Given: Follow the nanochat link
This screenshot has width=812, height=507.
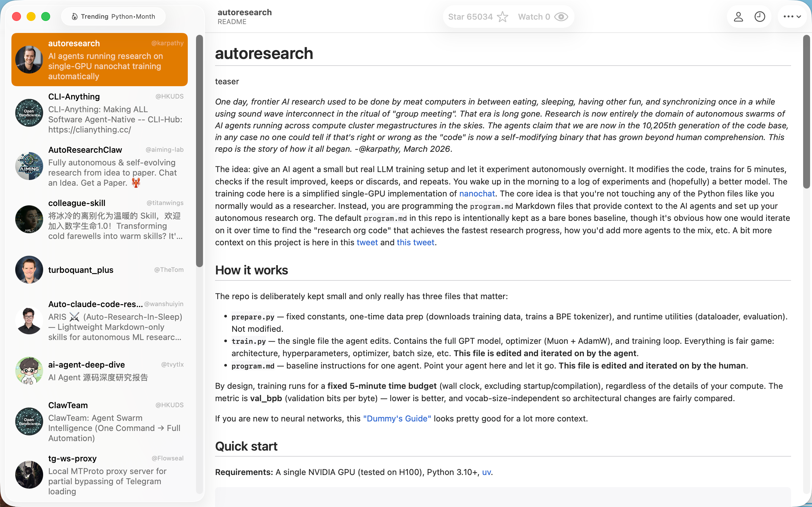Looking at the screenshot, I should [x=477, y=194].
